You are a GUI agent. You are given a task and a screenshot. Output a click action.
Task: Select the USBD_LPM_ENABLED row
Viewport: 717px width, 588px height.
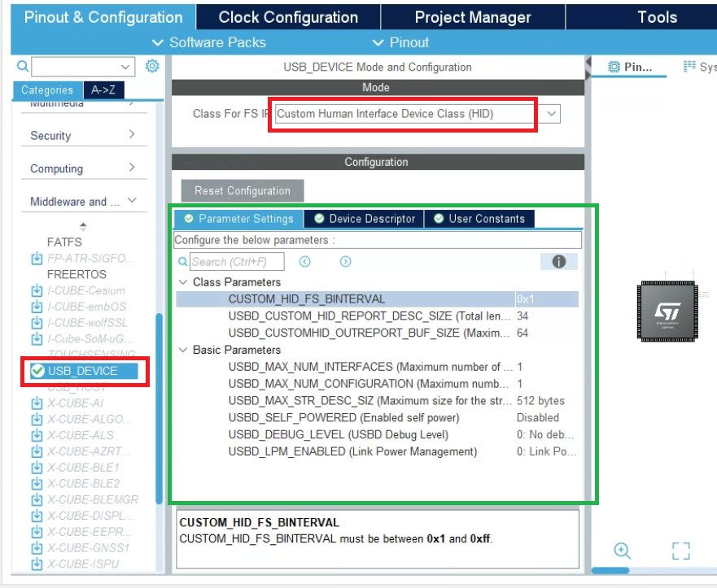pyautogui.click(x=378, y=451)
